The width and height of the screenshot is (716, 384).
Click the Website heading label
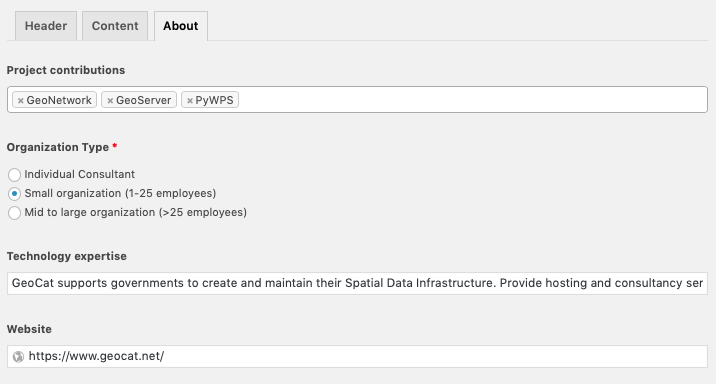pos(29,329)
